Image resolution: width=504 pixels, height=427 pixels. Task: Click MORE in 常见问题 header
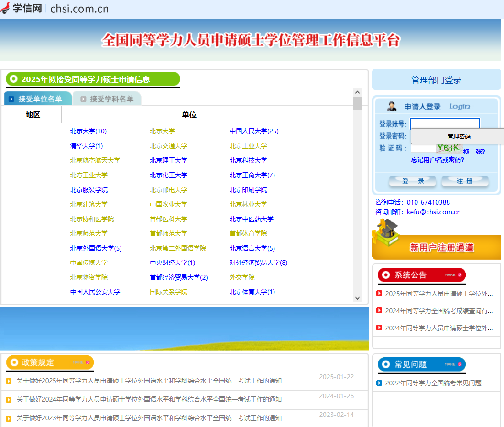[x=453, y=364]
